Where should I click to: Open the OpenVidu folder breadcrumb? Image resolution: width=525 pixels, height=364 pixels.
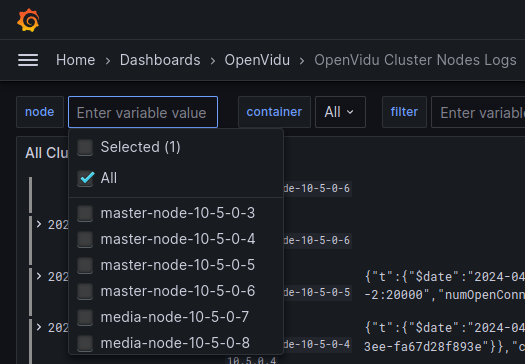coord(257,60)
